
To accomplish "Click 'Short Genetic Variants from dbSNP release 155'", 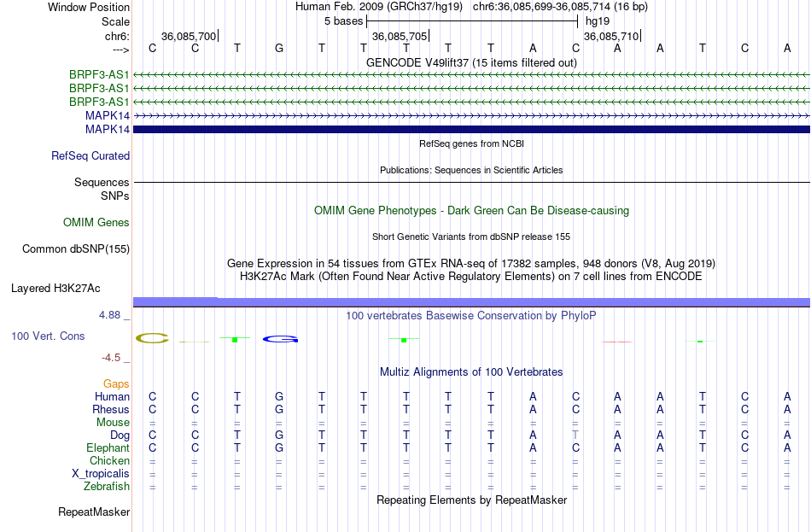I will coord(471,237).
